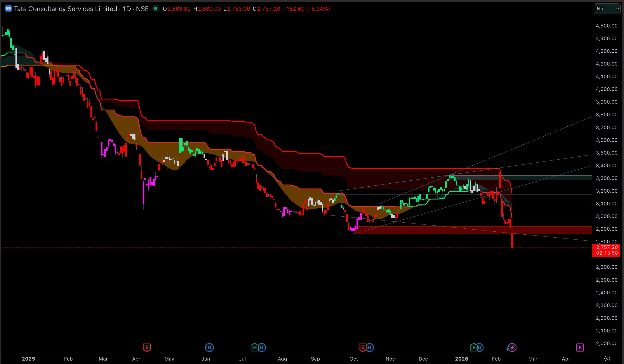Toggle the green market status dot
The height and width of the screenshot is (364, 624).
tap(156, 9)
